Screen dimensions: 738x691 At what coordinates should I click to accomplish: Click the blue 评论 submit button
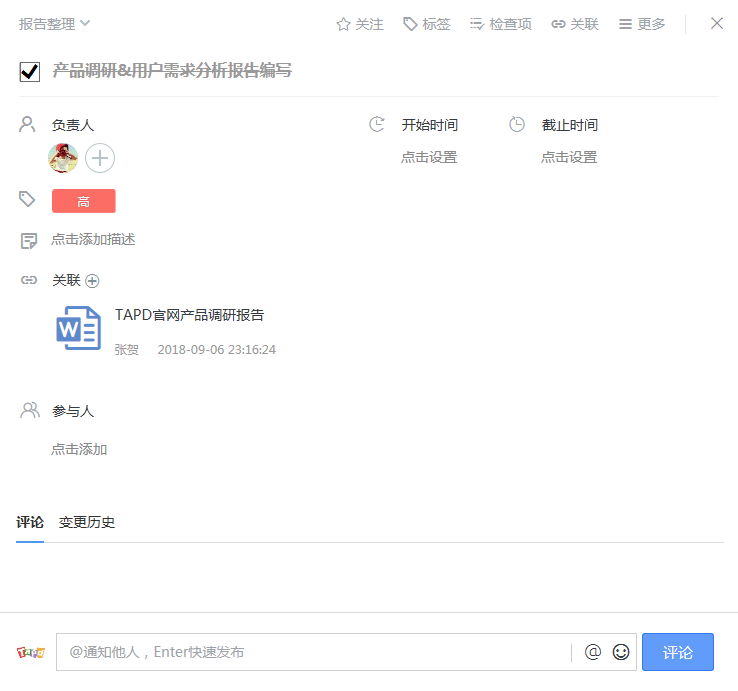tap(678, 652)
